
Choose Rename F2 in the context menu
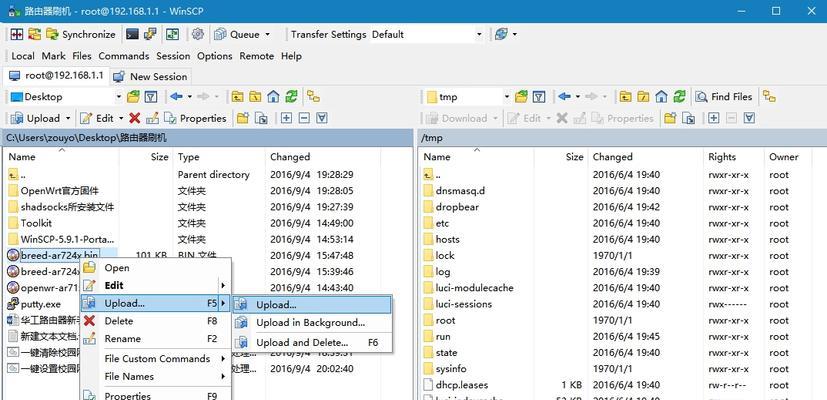pyautogui.click(x=155, y=339)
